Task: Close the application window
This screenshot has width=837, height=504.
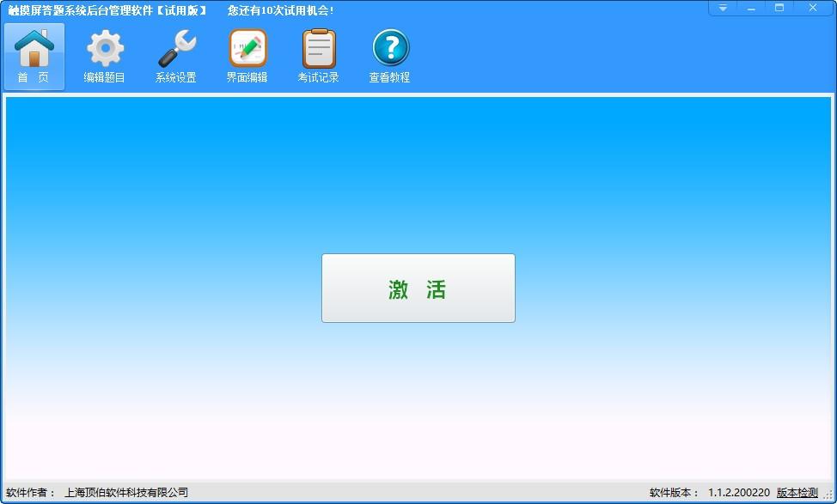Action: tap(813, 8)
